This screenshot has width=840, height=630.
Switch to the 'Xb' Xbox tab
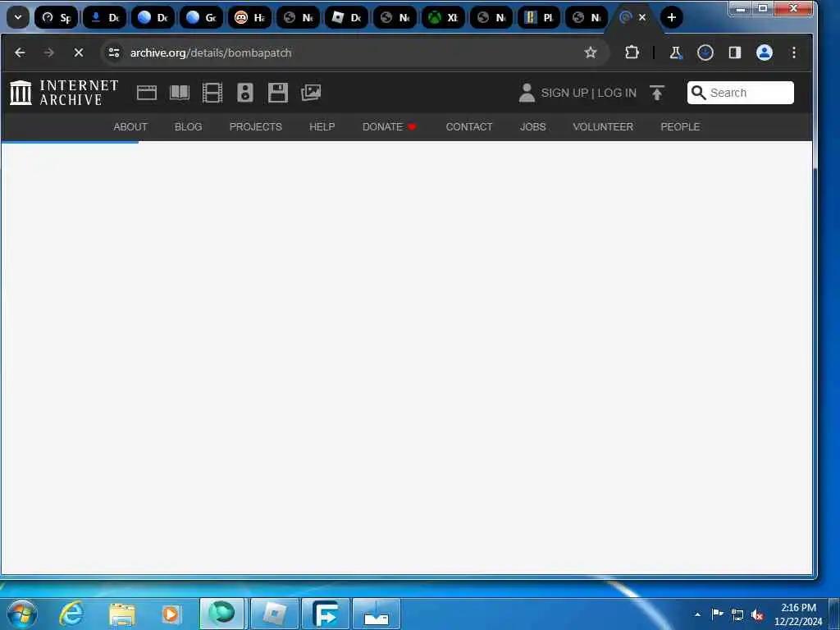tap(443, 18)
